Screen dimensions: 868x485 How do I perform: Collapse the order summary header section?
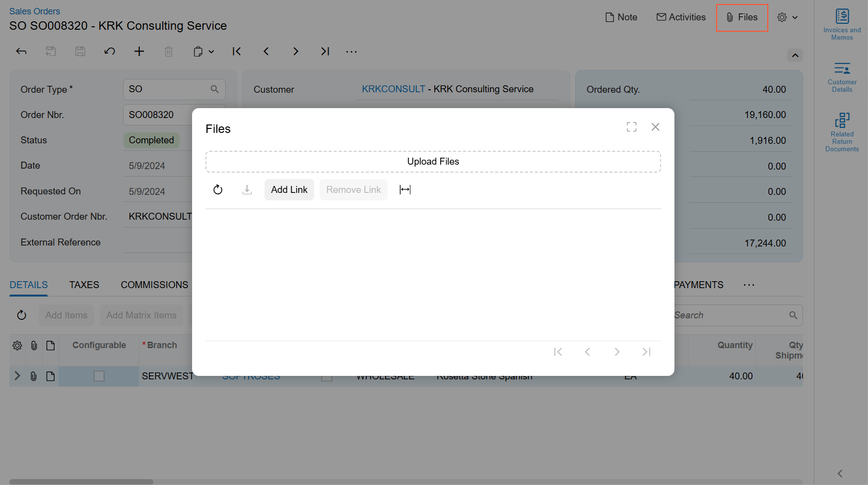(795, 56)
